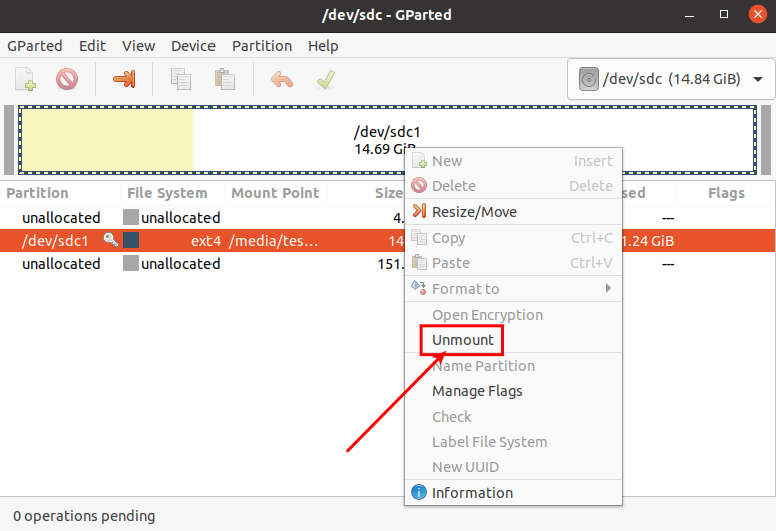Click the Flags column header
Viewport: 776px width, 531px height.
(x=726, y=193)
